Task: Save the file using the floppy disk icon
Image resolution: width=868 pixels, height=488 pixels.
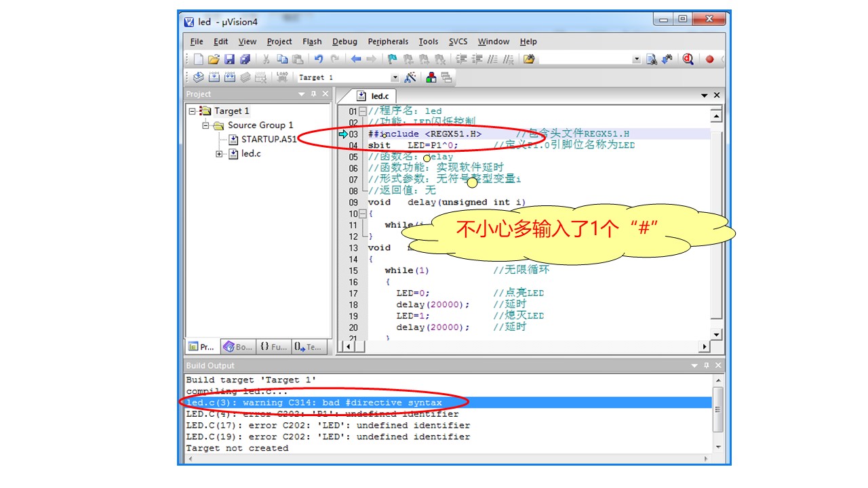Action: 229,60
